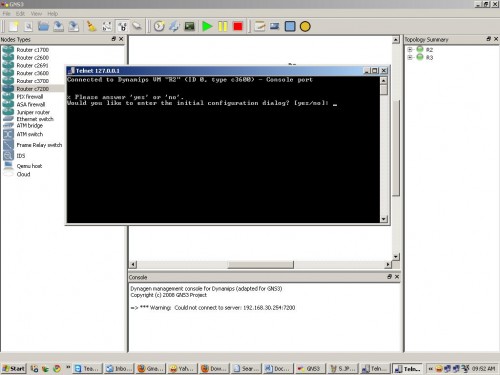Image resolution: width=500 pixels, height=375 pixels.
Task: Toggle the show hostnames icon
Action: (122, 26)
